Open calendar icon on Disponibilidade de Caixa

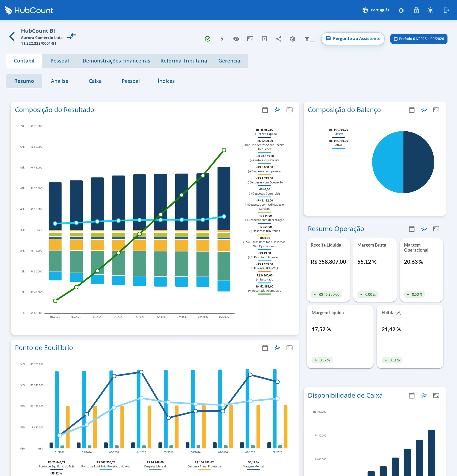(x=412, y=395)
